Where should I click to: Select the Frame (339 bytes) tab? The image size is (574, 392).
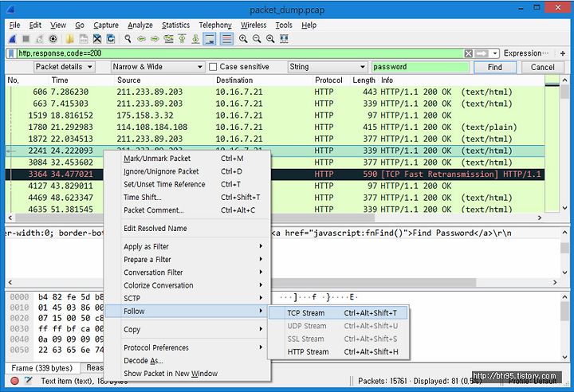(42, 368)
